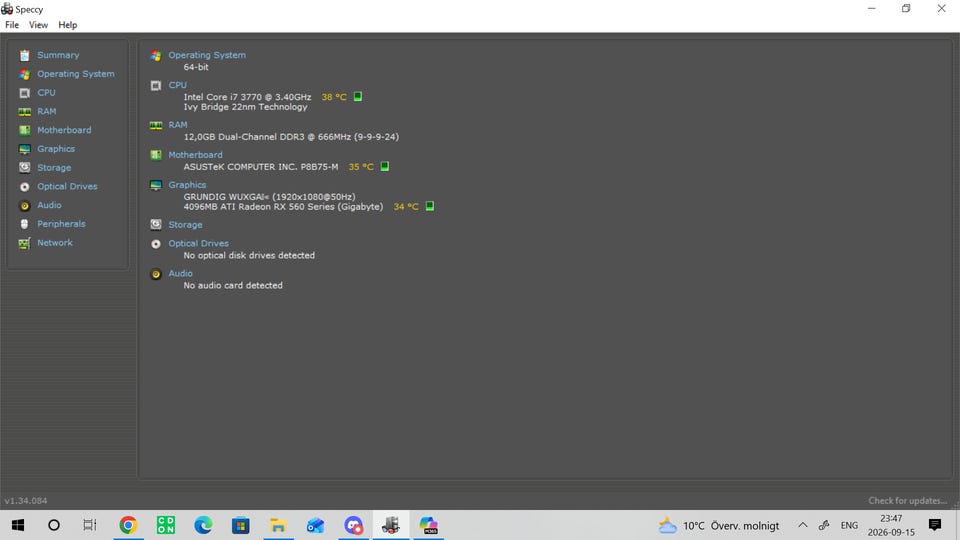Image resolution: width=960 pixels, height=540 pixels.
Task: Open Optical Drives heading in summary panel
Action: pos(198,243)
